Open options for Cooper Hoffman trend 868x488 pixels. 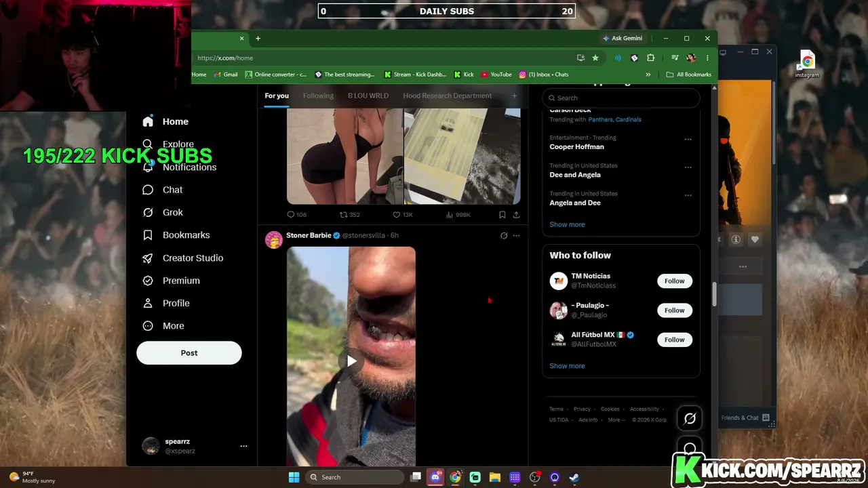pyautogui.click(x=688, y=140)
